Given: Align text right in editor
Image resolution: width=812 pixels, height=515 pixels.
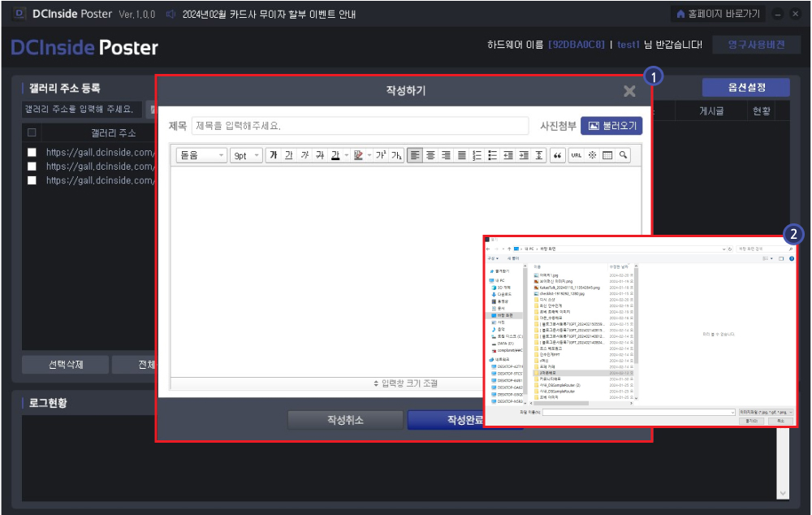Looking at the screenshot, I should click(446, 155).
